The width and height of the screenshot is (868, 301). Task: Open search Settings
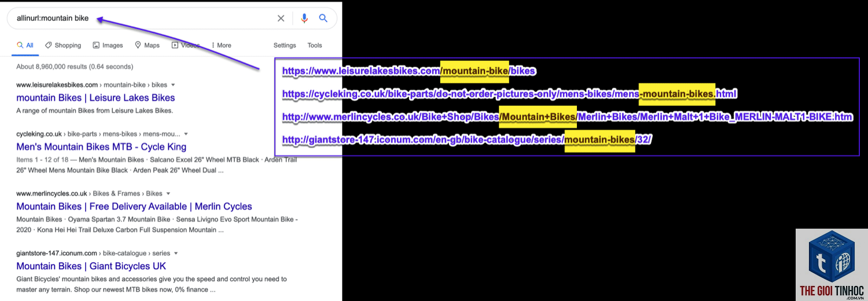(285, 45)
